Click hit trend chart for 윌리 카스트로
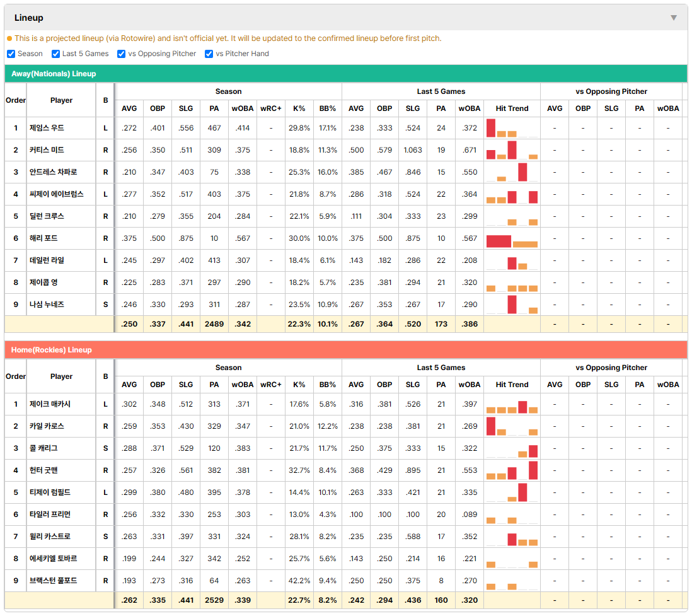The image size is (692, 616). 512,537
